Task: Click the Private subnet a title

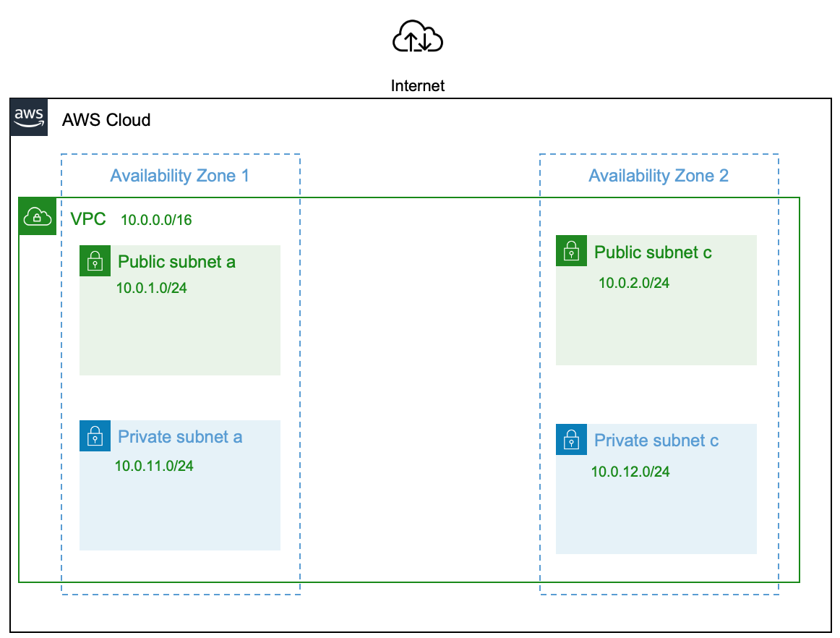Action: click(x=180, y=437)
